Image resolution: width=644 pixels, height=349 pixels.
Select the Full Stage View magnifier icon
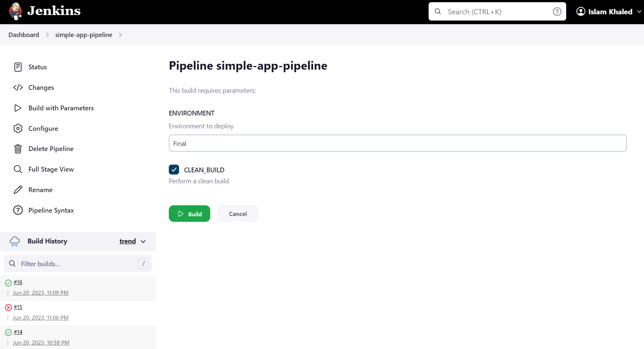tap(18, 169)
